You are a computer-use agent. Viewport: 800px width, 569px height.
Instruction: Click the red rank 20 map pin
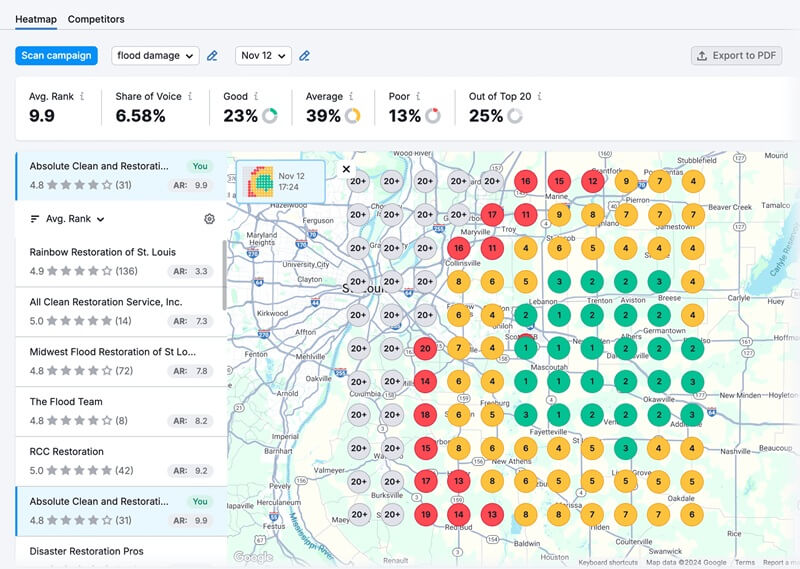425,348
